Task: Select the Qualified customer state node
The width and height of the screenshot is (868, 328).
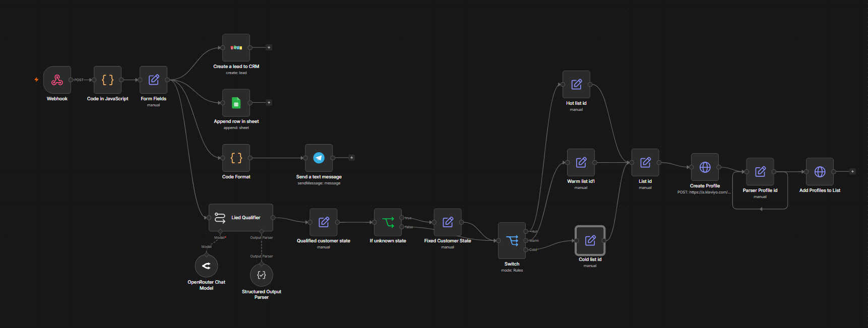Action: point(324,222)
